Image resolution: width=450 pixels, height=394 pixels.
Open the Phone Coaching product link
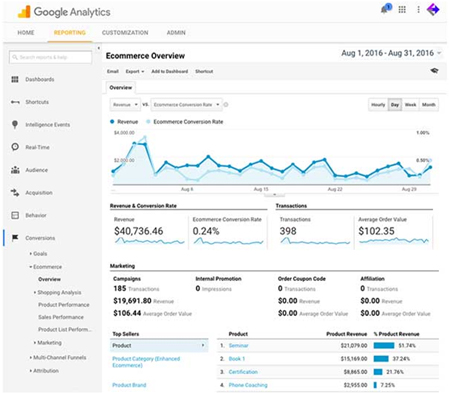[x=248, y=385]
